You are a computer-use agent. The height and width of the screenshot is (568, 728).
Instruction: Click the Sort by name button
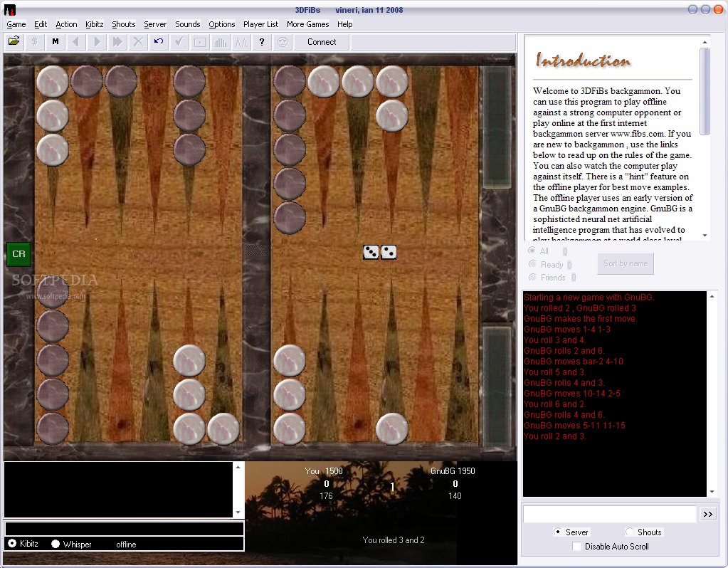pyautogui.click(x=626, y=263)
